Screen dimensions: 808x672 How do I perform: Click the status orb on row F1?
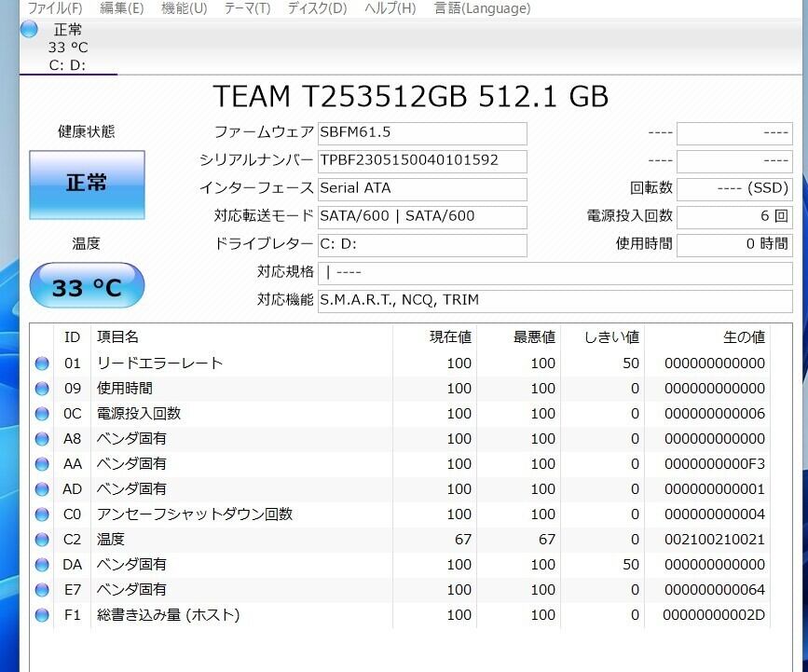coord(42,615)
